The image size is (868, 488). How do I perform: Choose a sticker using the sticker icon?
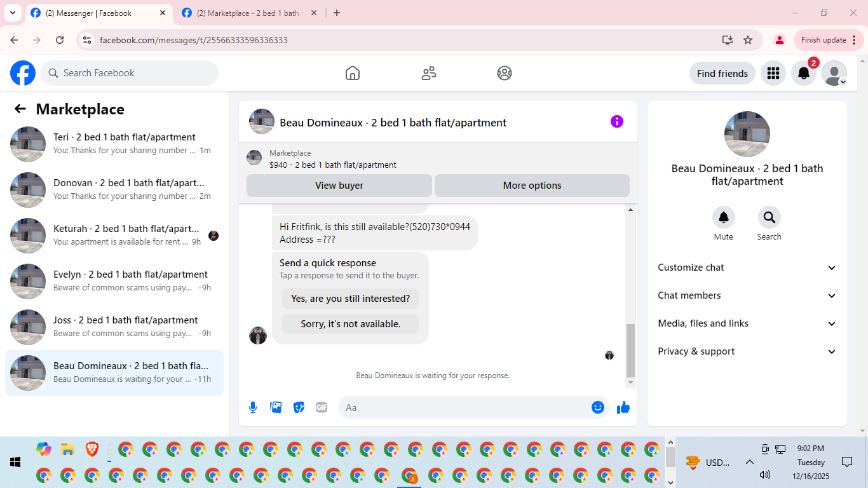tap(299, 407)
